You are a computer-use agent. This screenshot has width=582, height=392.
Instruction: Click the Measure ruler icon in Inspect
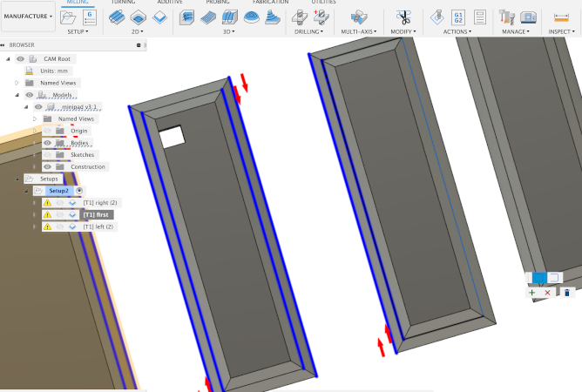pyautogui.click(x=562, y=17)
